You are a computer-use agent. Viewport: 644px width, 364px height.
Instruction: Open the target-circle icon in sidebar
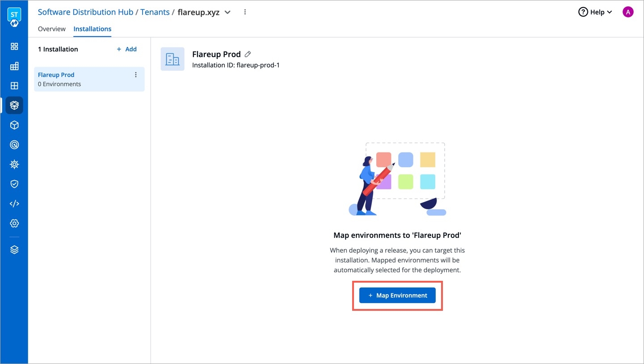(14, 145)
